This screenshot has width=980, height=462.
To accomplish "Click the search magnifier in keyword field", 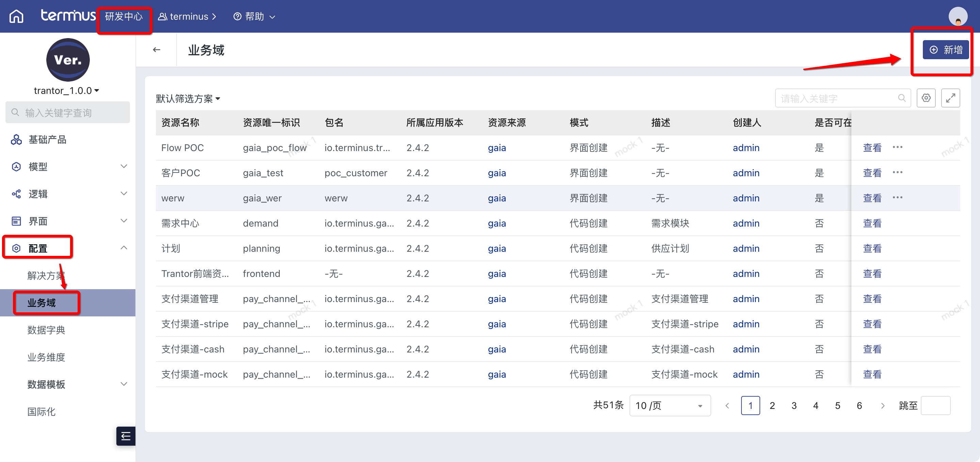I will (901, 98).
